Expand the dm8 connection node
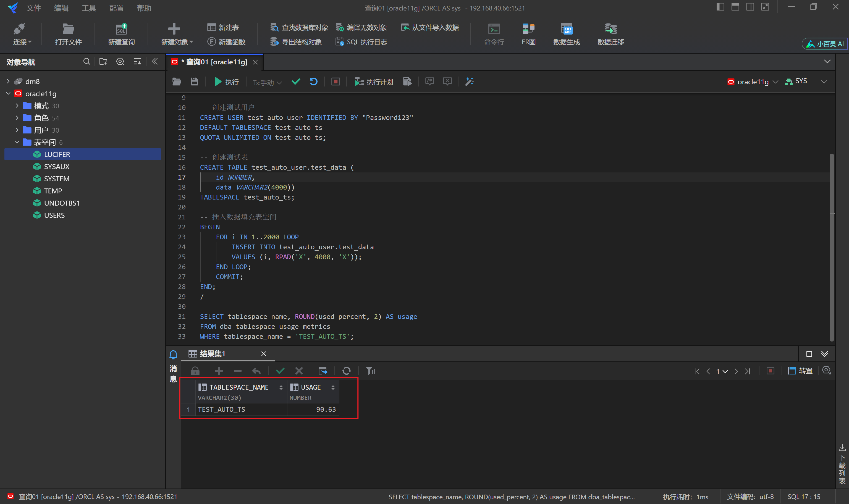The width and height of the screenshot is (849, 504). (8, 82)
